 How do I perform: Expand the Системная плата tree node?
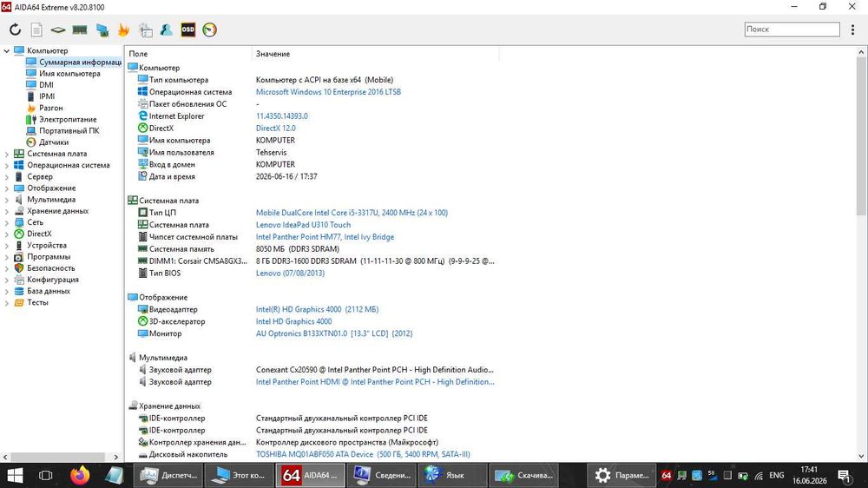(x=7, y=154)
